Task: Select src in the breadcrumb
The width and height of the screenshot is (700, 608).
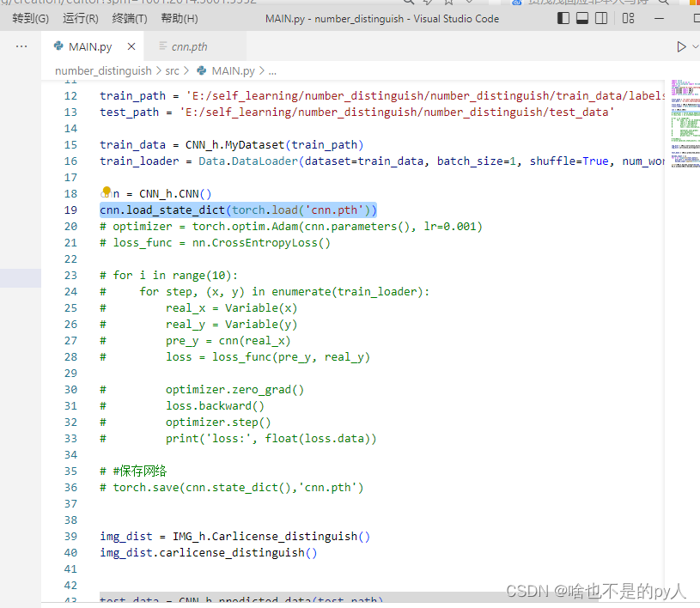Action: (x=172, y=71)
